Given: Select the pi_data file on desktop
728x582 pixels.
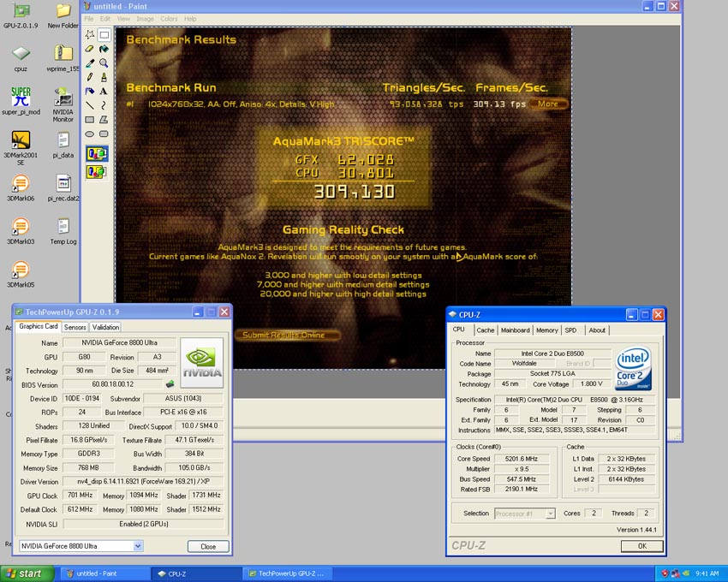Looking at the screenshot, I should pos(63,145).
